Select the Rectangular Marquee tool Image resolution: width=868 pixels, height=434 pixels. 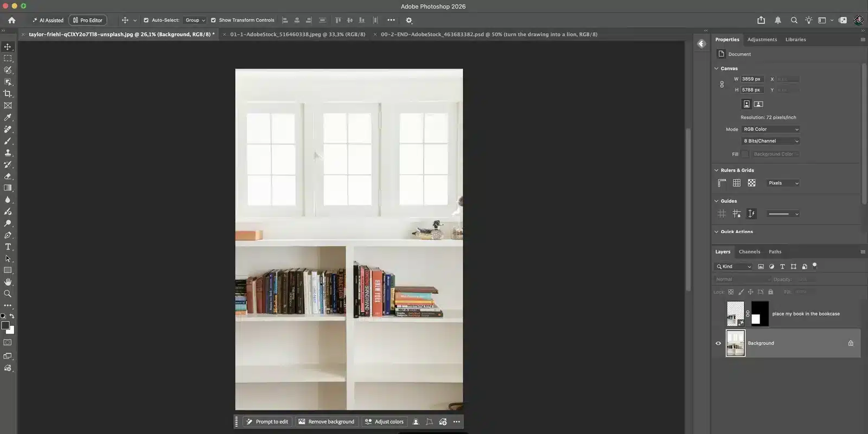[8, 58]
